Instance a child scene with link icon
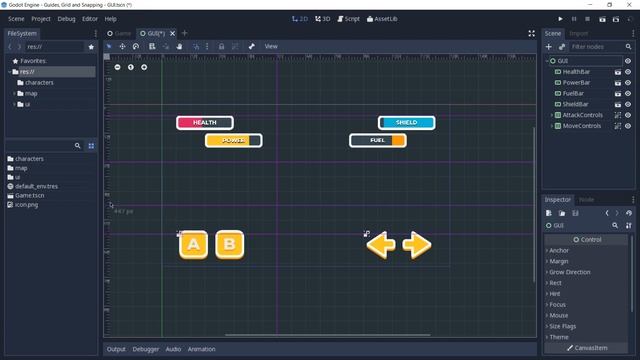640x360 pixels. [562, 47]
